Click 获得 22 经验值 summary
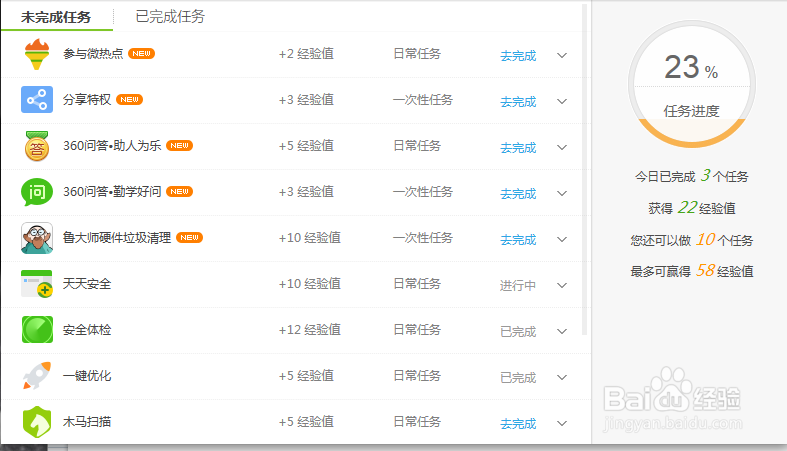The height and width of the screenshot is (451, 787). click(x=692, y=208)
